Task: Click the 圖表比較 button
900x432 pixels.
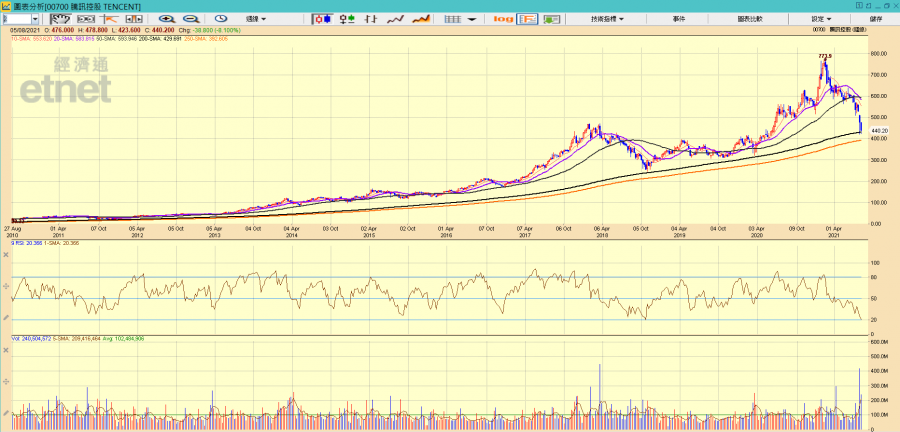Action: point(748,18)
